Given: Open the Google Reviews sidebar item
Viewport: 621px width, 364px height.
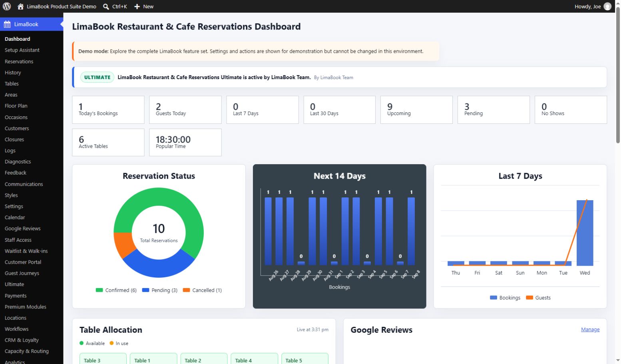Looking at the screenshot, I should point(22,229).
